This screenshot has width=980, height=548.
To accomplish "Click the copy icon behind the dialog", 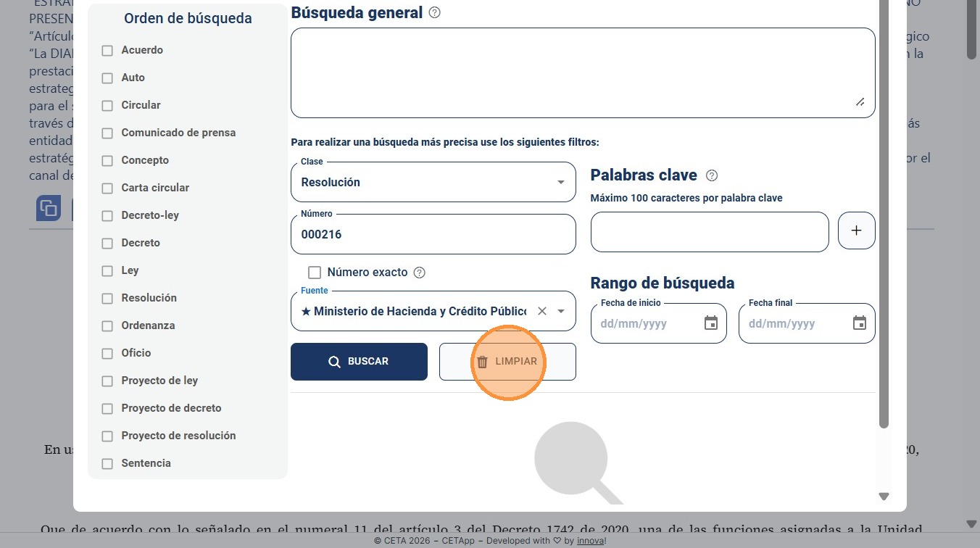I will (49, 208).
